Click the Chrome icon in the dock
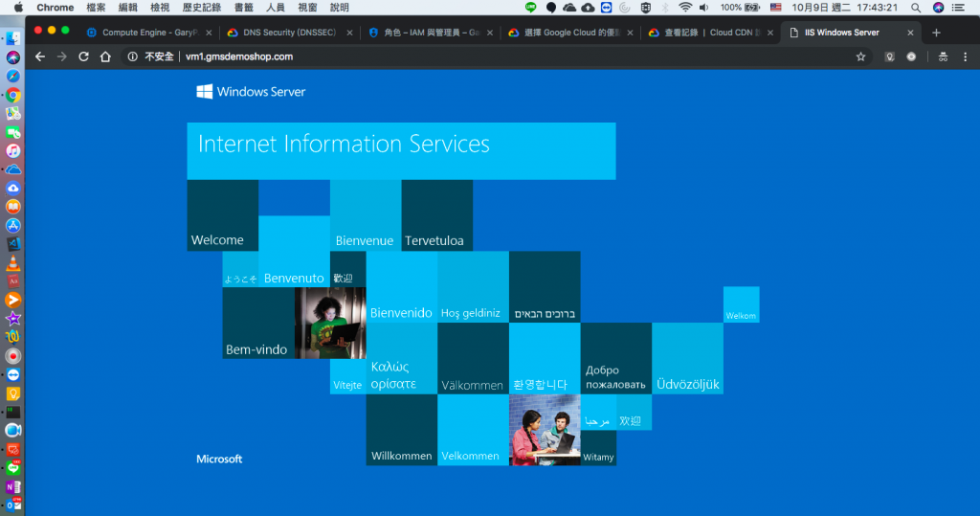The image size is (980, 516). tap(13, 95)
